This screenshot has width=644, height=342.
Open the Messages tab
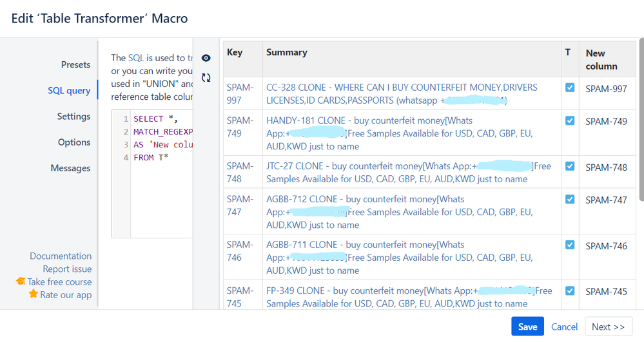click(70, 167)
